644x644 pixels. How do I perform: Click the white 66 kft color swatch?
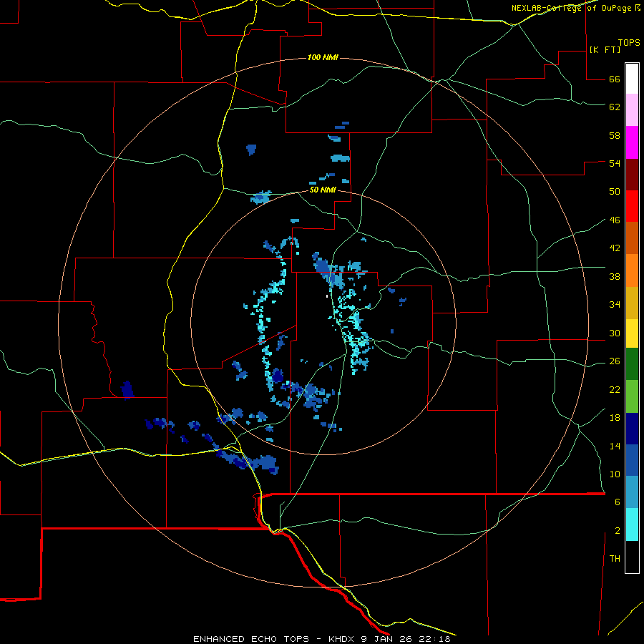[x=632, y=79]
